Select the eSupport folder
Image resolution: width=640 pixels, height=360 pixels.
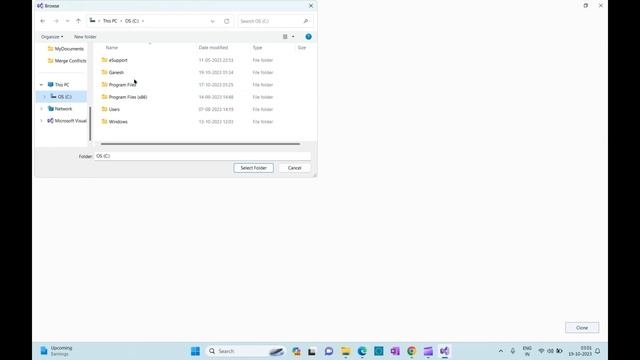pos(114,60)
